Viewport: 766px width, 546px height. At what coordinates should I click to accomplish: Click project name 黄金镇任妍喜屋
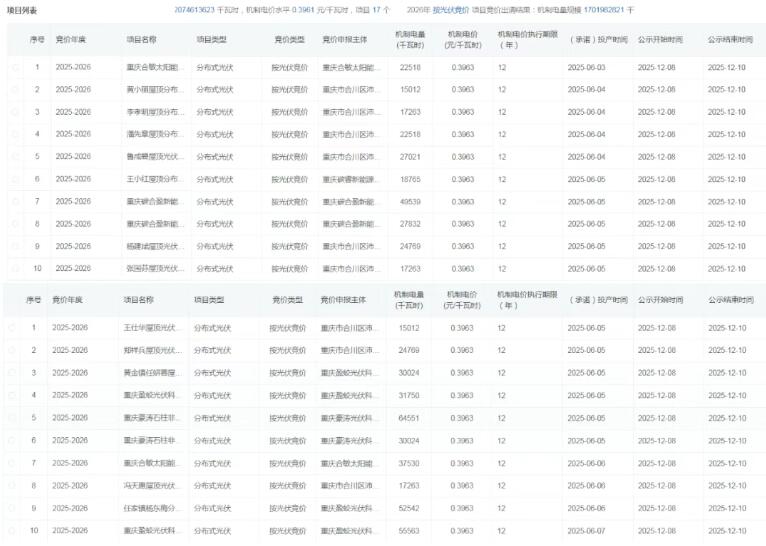pos(152,373)
